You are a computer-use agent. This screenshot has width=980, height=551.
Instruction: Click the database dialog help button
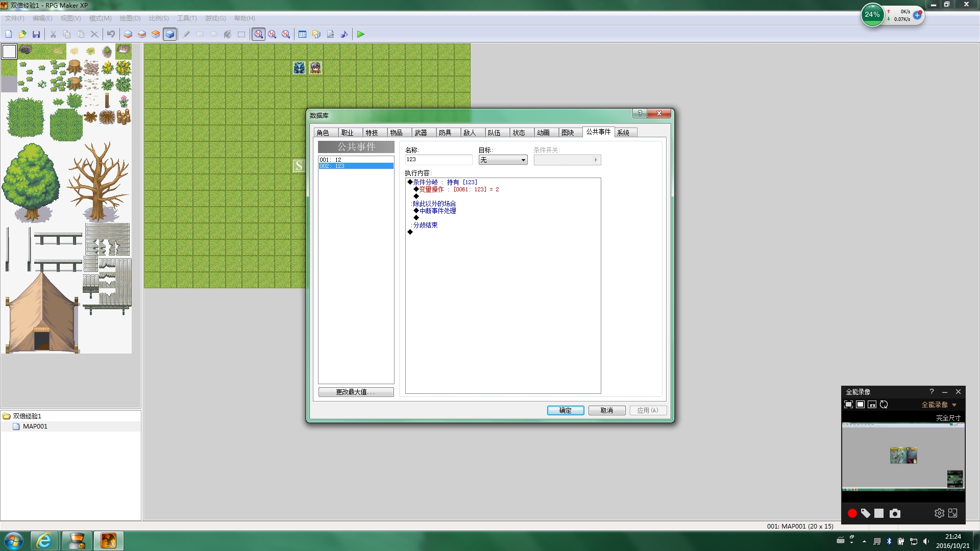[640, 113]
